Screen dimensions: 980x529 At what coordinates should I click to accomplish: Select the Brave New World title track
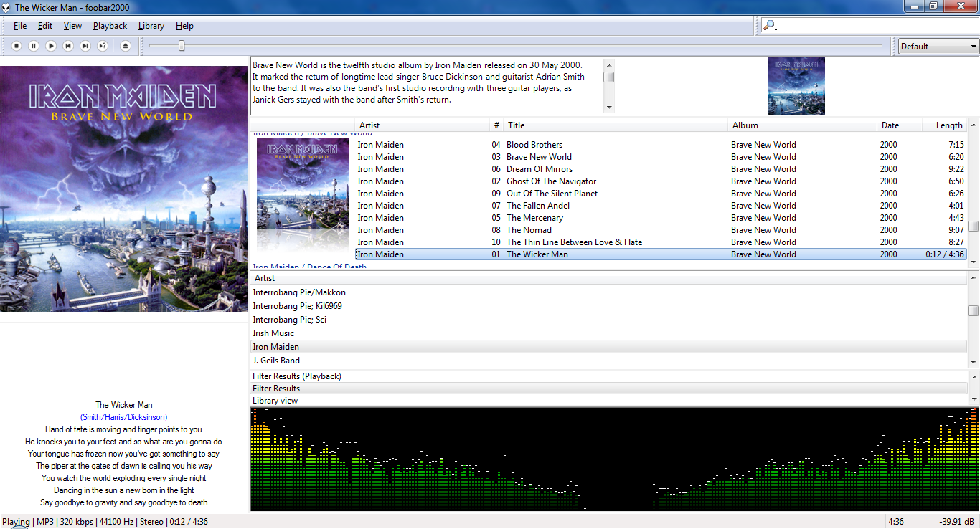(661, 157)
